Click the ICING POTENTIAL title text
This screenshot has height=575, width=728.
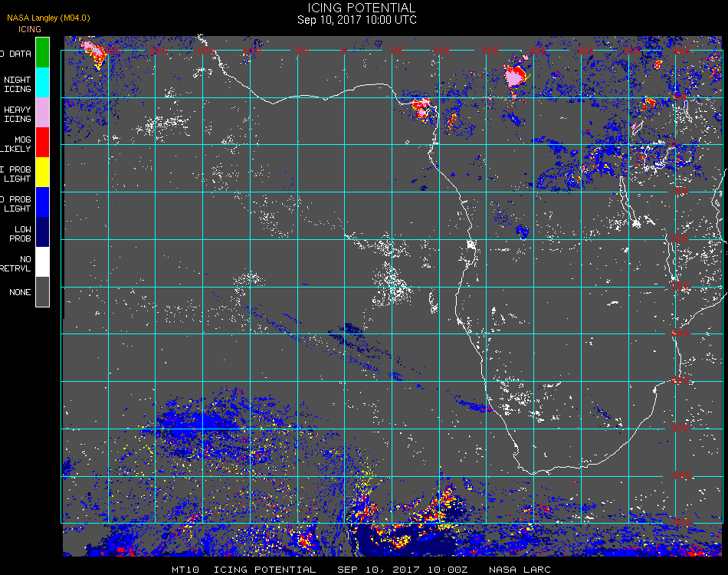[361, 8]
